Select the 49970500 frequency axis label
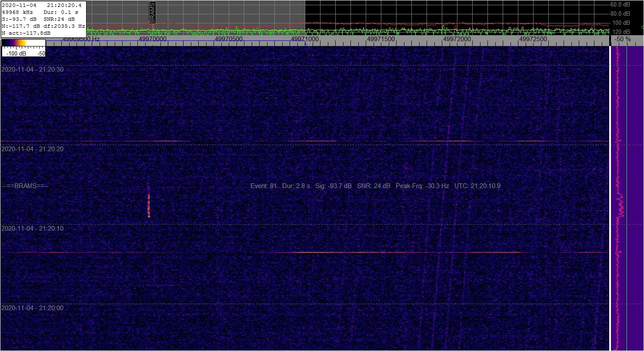 229,39
